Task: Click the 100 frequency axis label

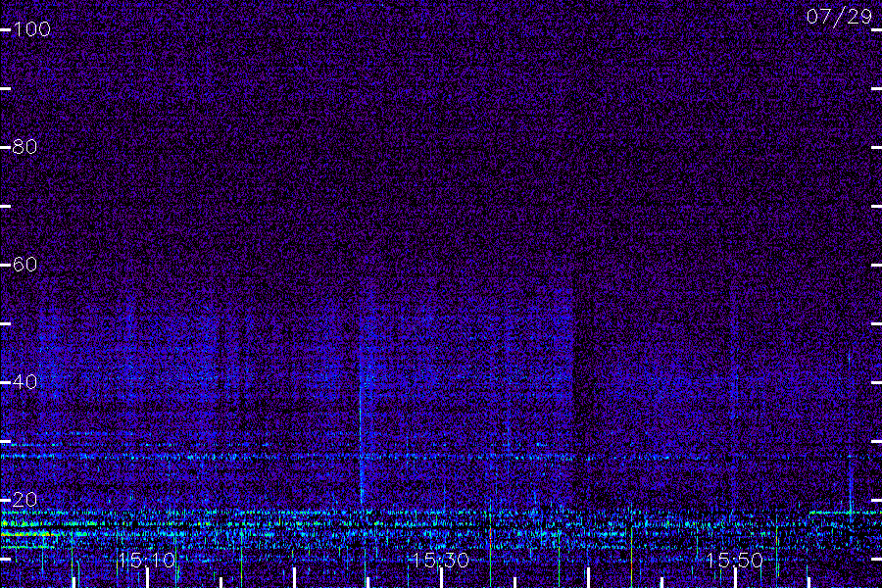Action: tap(31, 29)
